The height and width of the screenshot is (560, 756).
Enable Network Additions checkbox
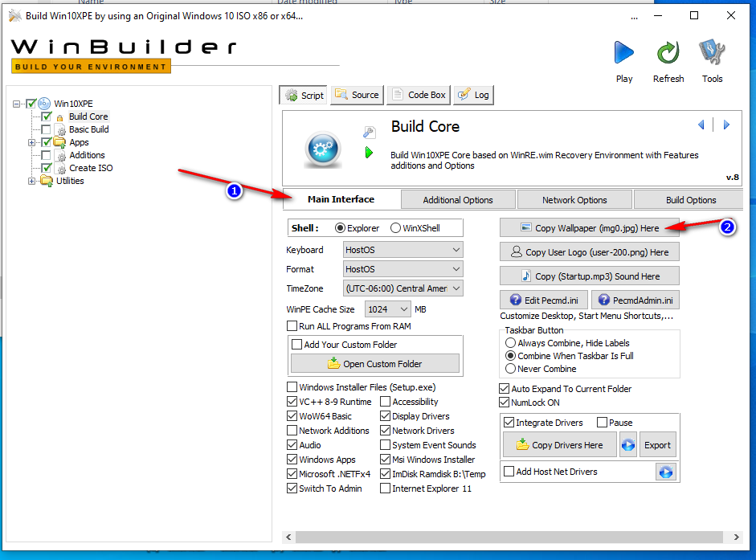(x=292, y=431)
